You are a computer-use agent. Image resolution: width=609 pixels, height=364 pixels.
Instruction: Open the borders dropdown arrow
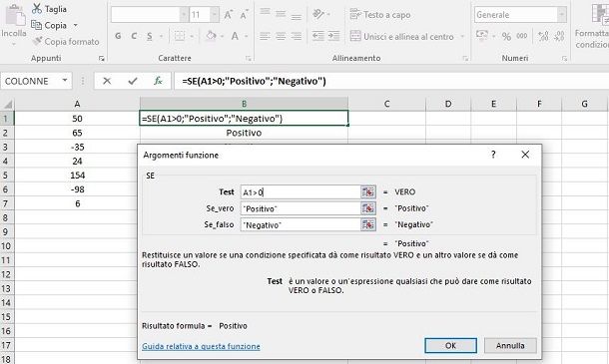192,37
